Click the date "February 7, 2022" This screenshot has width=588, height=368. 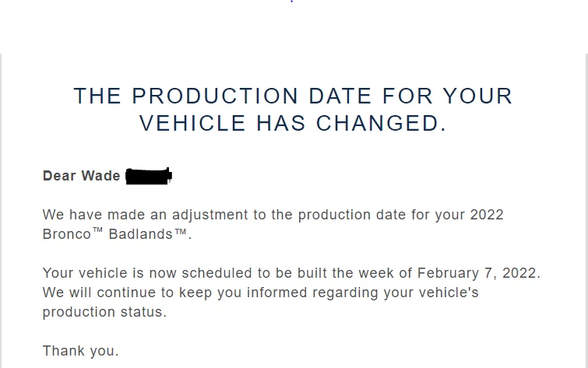click(477, 273)
